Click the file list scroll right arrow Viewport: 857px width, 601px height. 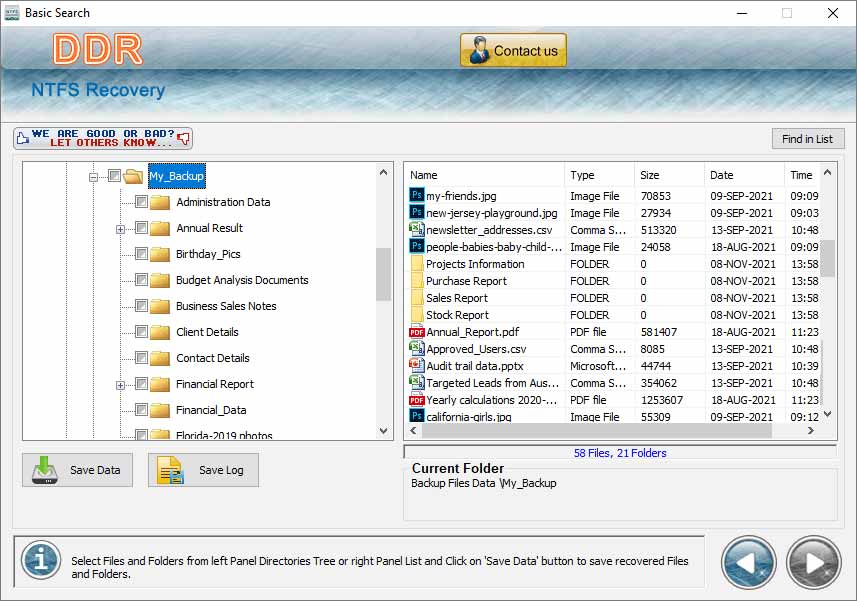click(x=811, y=431)
